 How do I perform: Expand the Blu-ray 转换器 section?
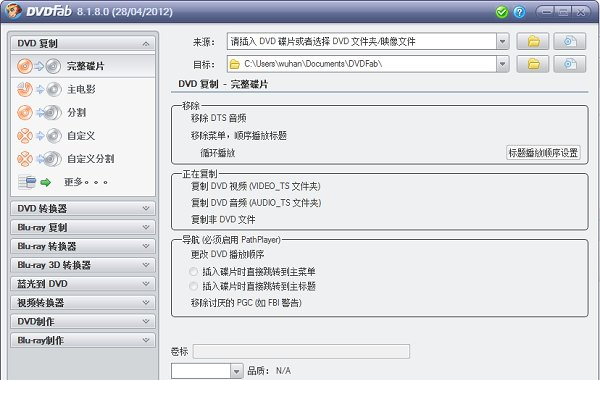click(83, 246)
